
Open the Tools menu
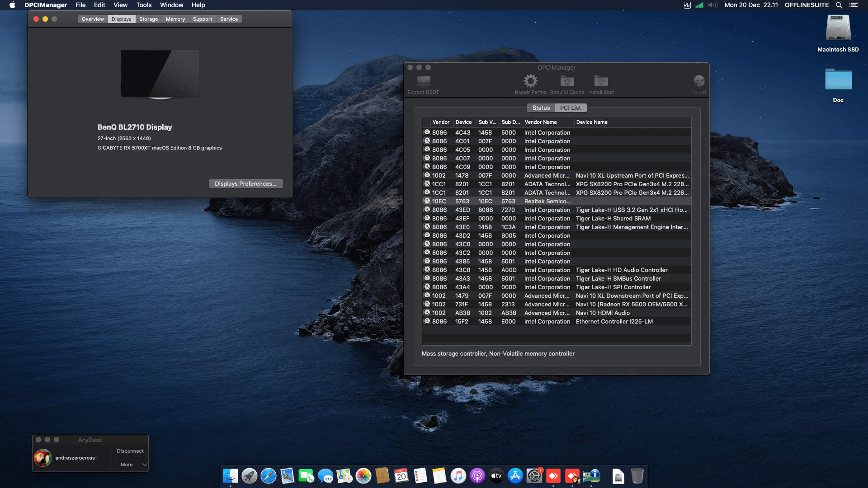(143, 5)
